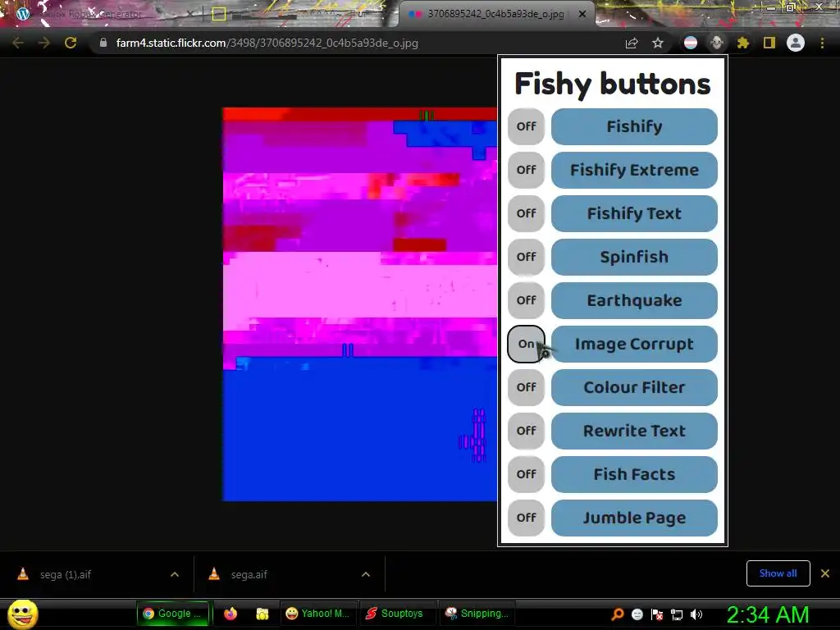The image size is (840, 630).
Task: Switch to Snipping Tool taskbar item
Action: coord(477,614)
